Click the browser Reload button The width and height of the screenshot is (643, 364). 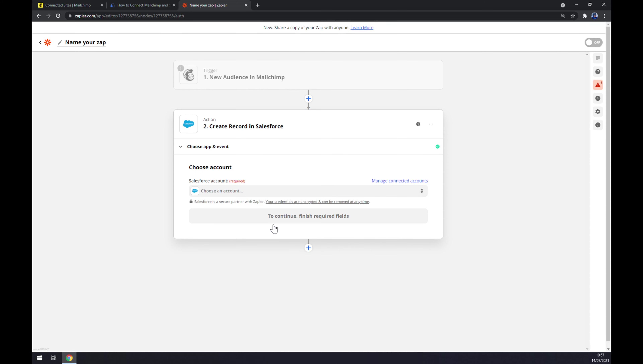coord(58,16)
